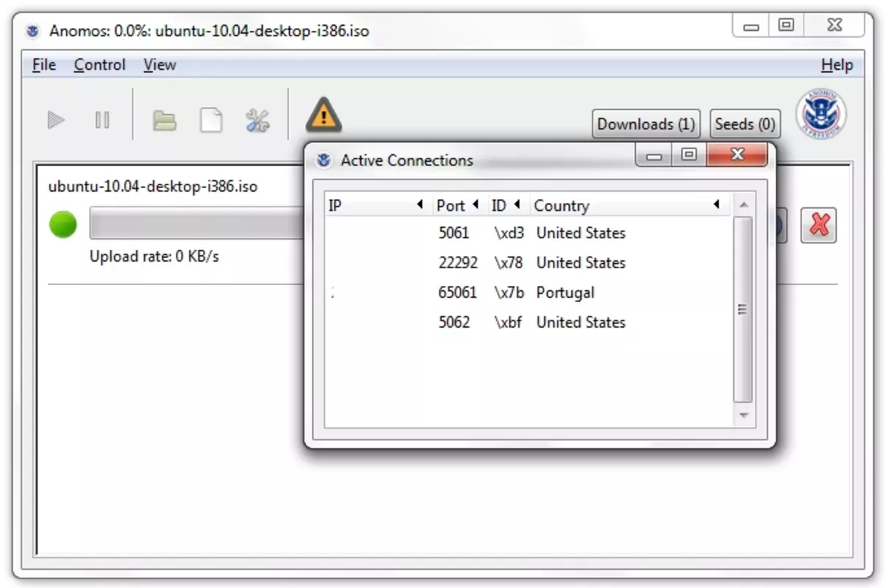The width and height of the screenshot is (886, 588).
Task: Click the Pause toolbar icon
Action: coord(102,120)
